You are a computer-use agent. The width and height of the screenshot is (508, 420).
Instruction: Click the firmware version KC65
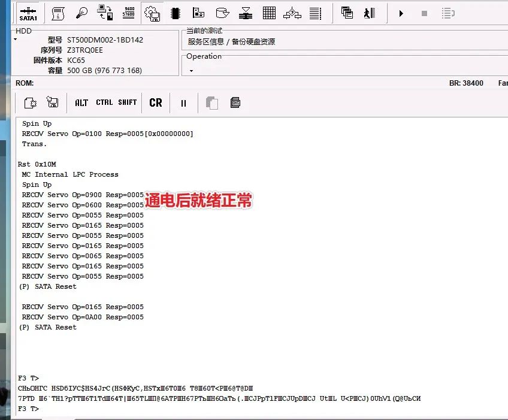pos(76,61)
